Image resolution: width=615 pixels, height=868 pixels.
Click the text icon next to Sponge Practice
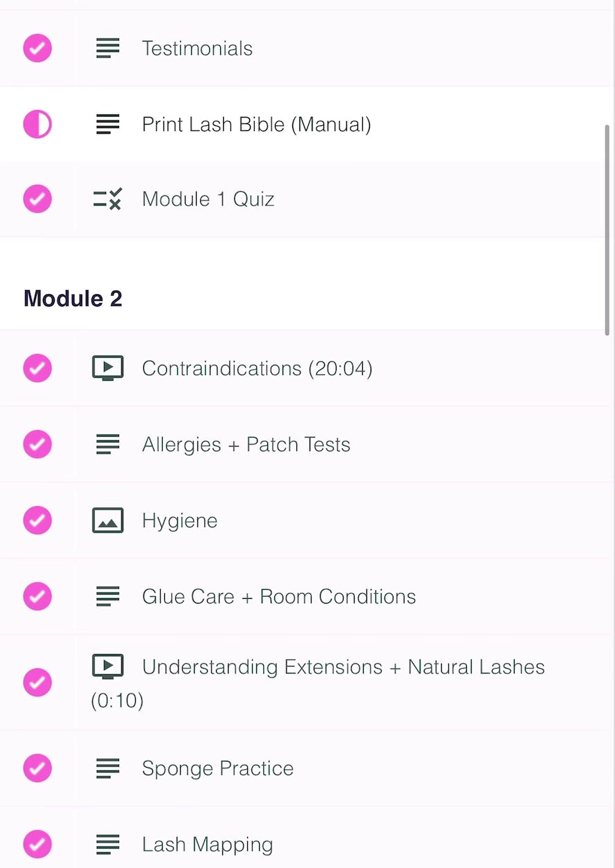107,768
